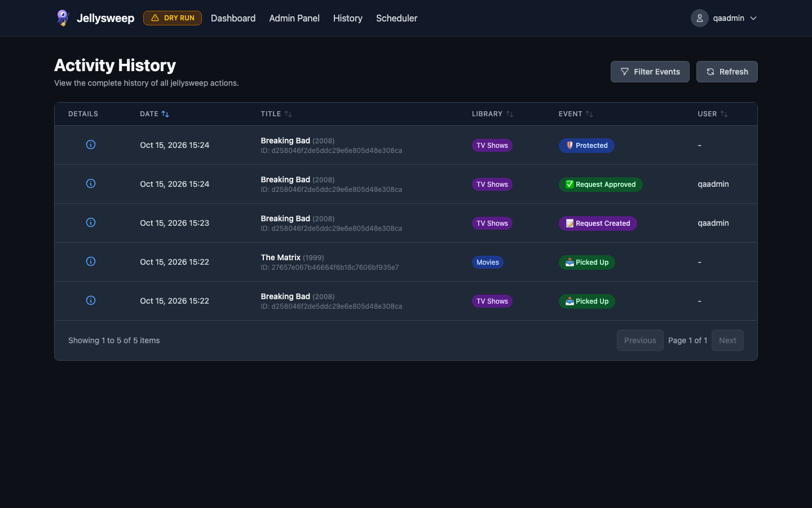Click the Details column header
This screenshot has height=508, width=812.
[83, 114]
